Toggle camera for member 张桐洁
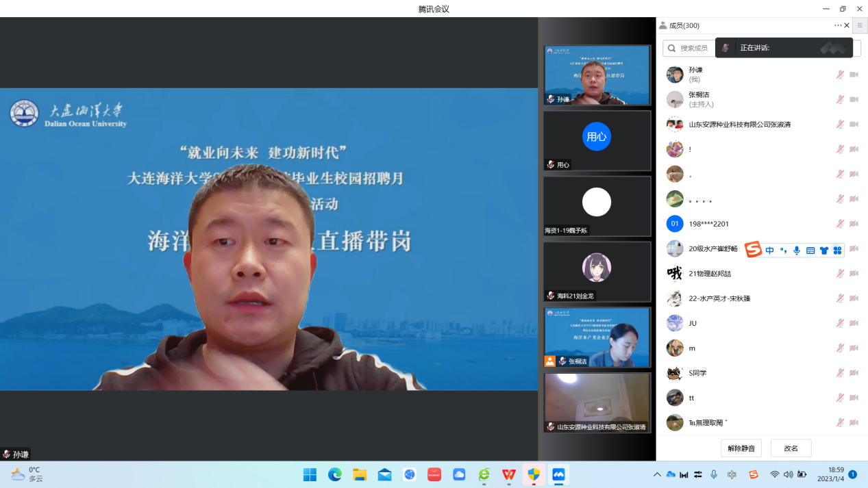Viewport: 868px width, 488px height. (x=854, y=99)
